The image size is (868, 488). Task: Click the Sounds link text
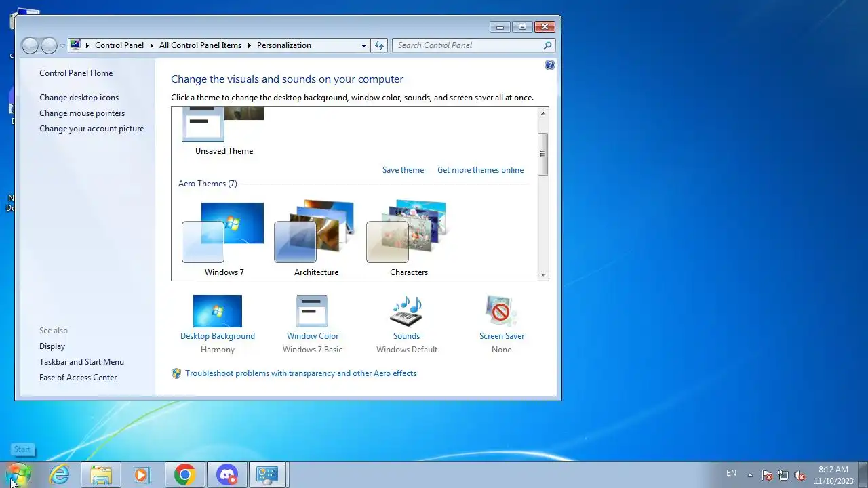[406, 336]
